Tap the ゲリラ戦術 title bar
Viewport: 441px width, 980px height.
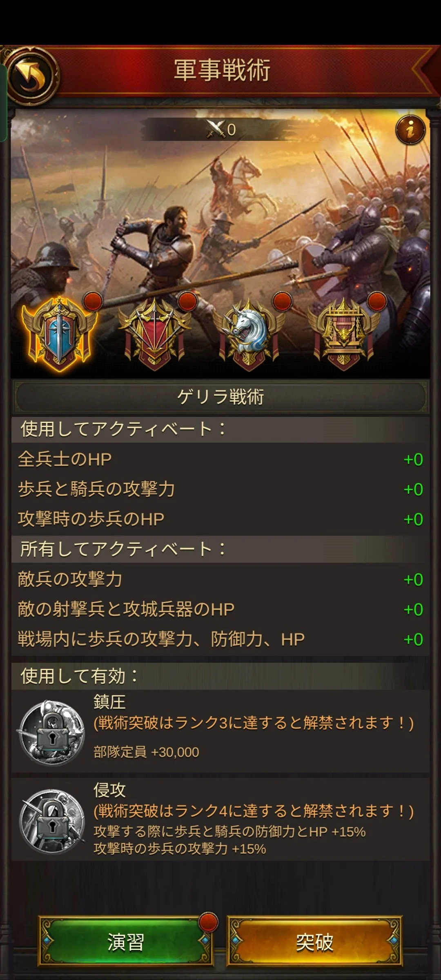[220, 397]
